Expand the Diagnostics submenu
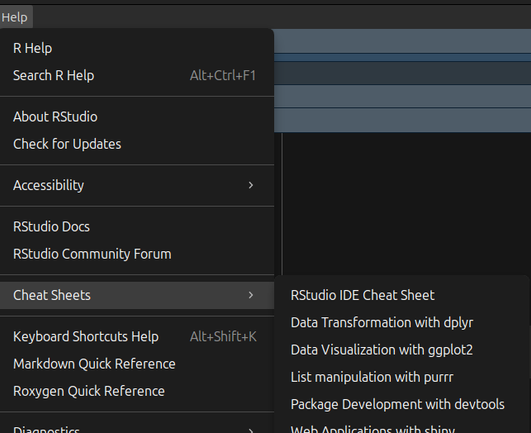The height and width of the screenshot is (433, 531). pos(137,428)
